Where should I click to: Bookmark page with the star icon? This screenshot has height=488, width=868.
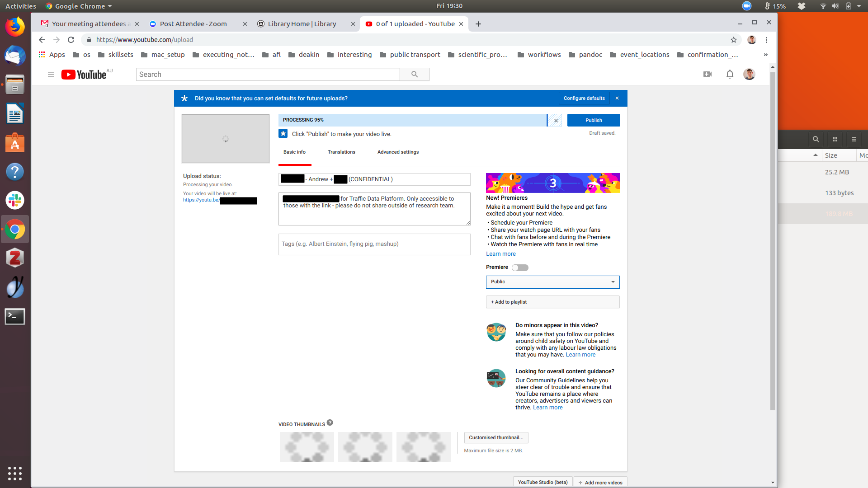point(733,40)
